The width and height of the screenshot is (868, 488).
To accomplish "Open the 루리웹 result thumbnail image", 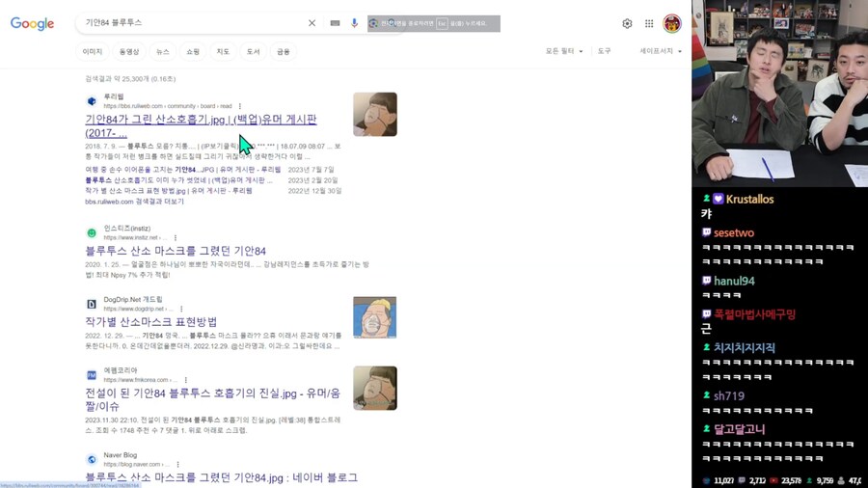I will click(375, 114).
